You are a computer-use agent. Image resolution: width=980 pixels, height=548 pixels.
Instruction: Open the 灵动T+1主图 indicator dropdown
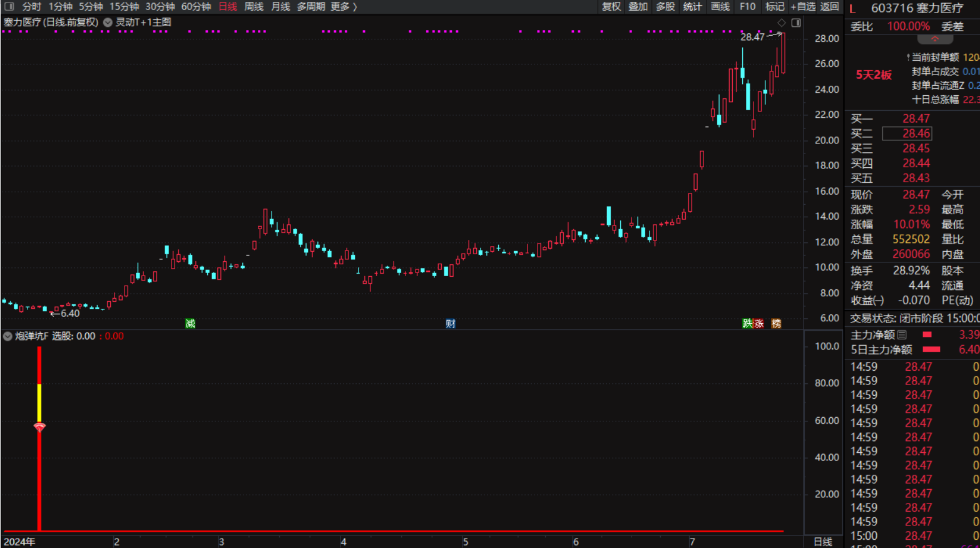click(108, 23)
